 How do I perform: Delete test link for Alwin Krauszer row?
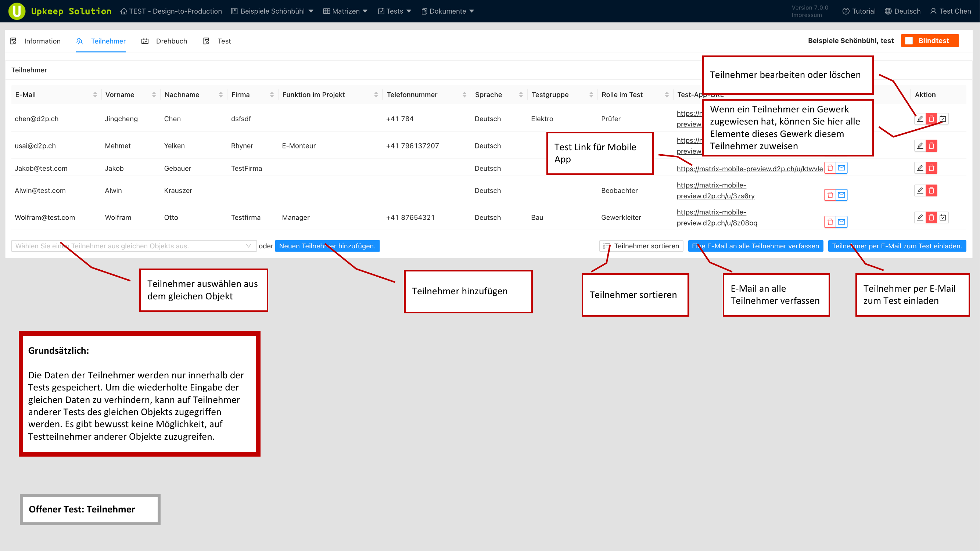(830, 195)
